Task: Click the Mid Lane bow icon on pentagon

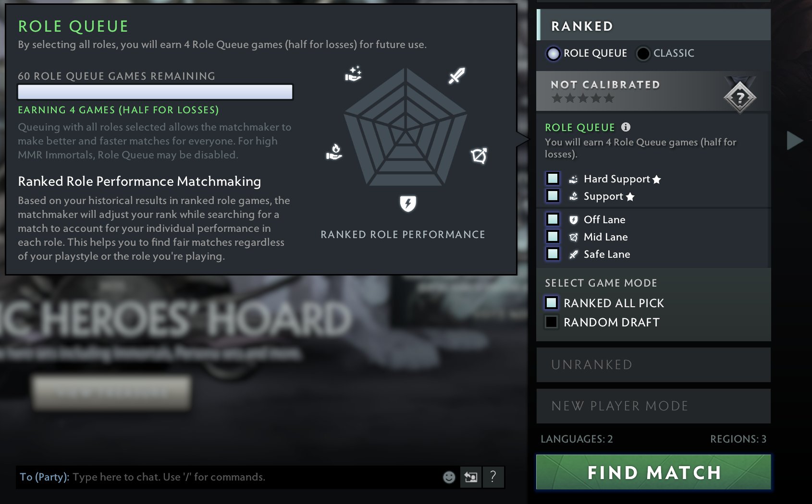Action: [x=479, y=156]
